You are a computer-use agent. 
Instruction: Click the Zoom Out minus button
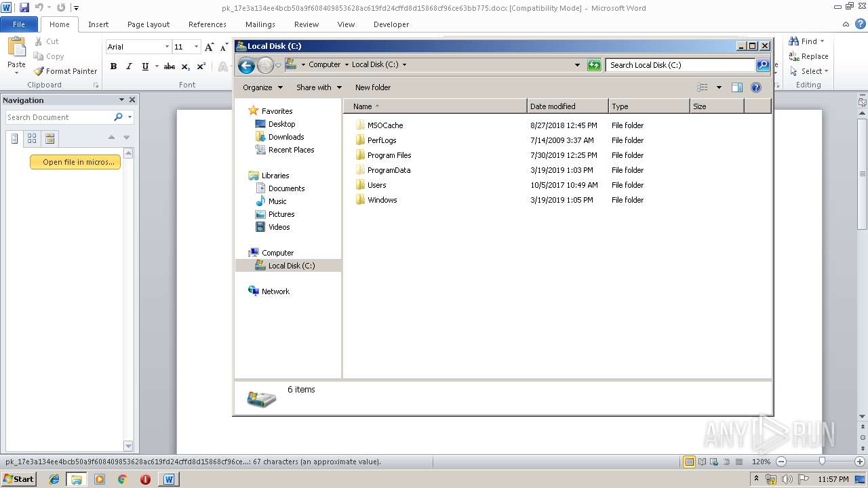tap(781, 462)
